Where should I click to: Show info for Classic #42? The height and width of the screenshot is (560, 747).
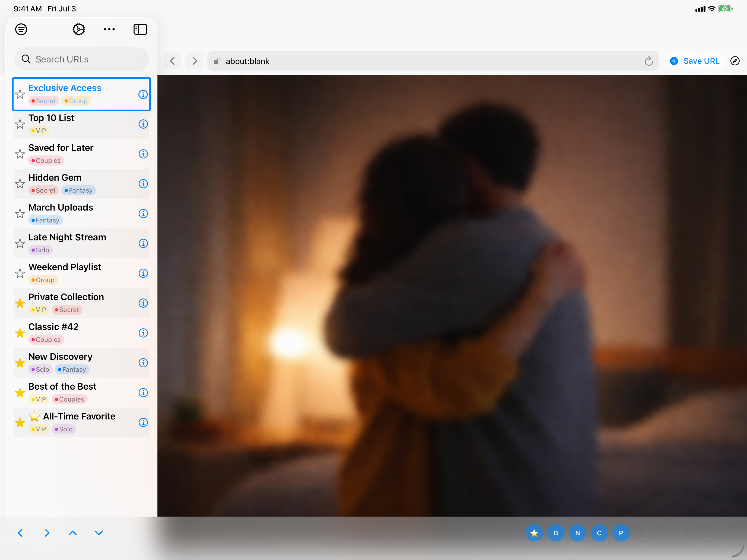pyautogui.click(x=143, y=333)
